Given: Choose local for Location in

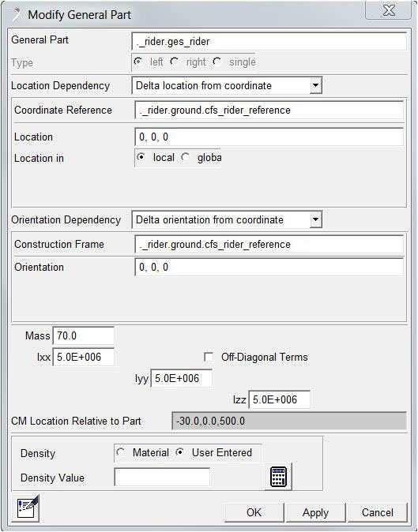Looking at the screenshot, I should click(141, 157).
